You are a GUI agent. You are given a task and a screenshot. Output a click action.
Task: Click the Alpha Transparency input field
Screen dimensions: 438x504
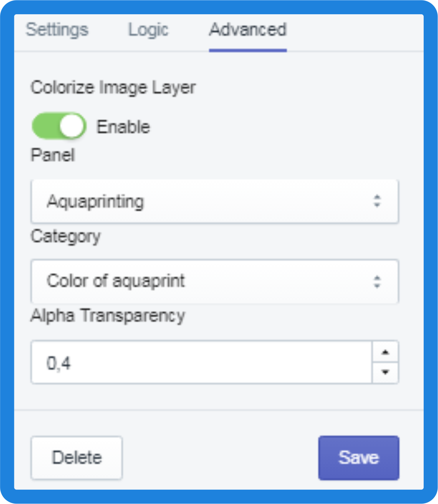(x=201, y=362)
